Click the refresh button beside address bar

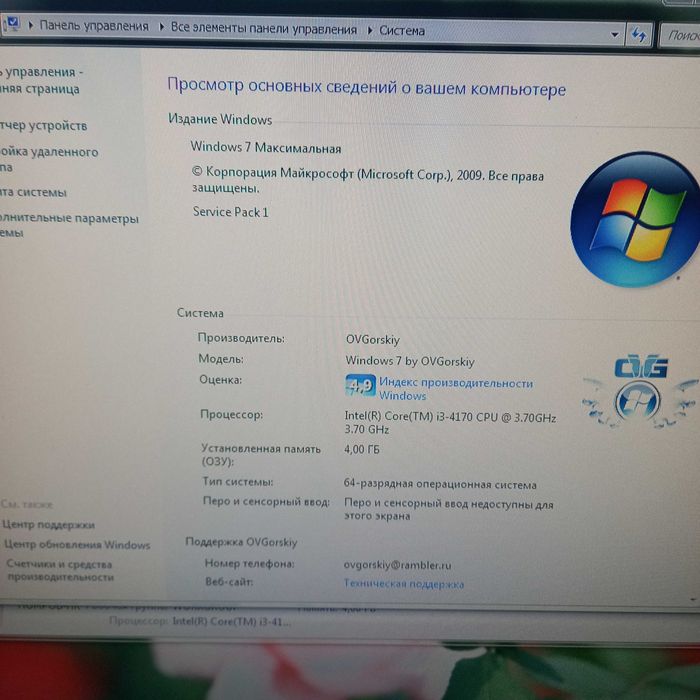tap(639, 35)
